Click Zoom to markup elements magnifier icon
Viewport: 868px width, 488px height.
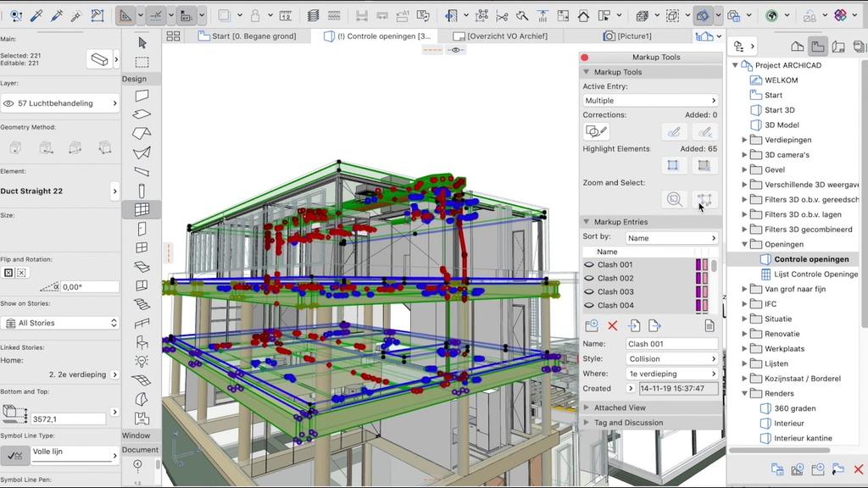coord(674,199)
